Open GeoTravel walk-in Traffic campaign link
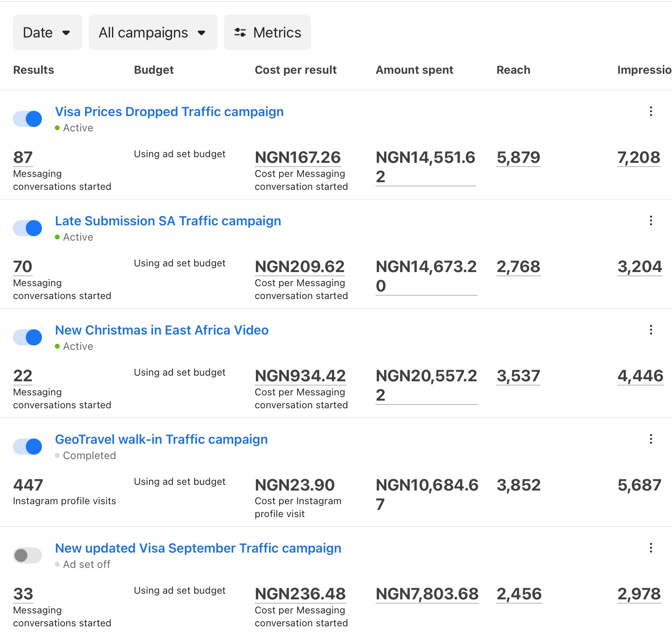Screen dimensions: 672x634 pos(161,439)
